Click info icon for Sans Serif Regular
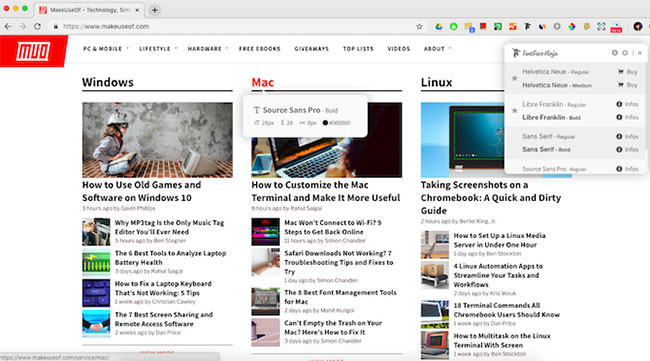The image size is (650, 361). [x=619, y=136]
